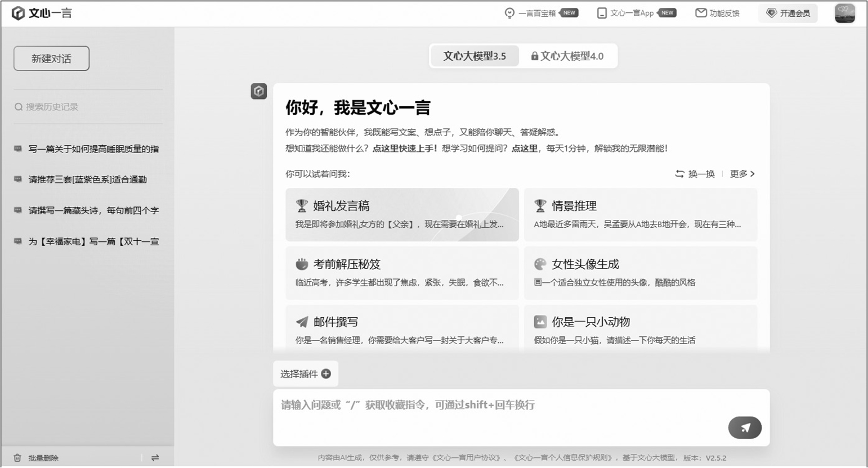Image resolution: width=868 pixels, height=468 pixels.
Task: Click paper plane icon on 邮件撰写 card
Action: pyautogui.click(x=302, y=322)
